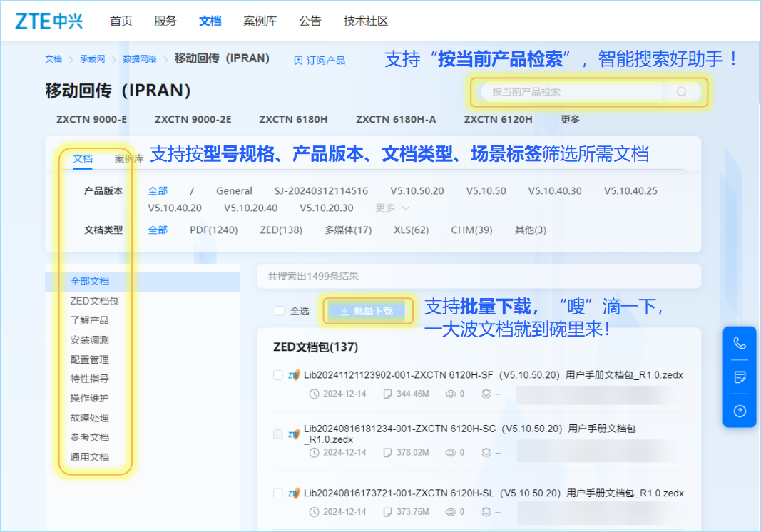Filter by version SJ-20240312114516

(321, 190)
